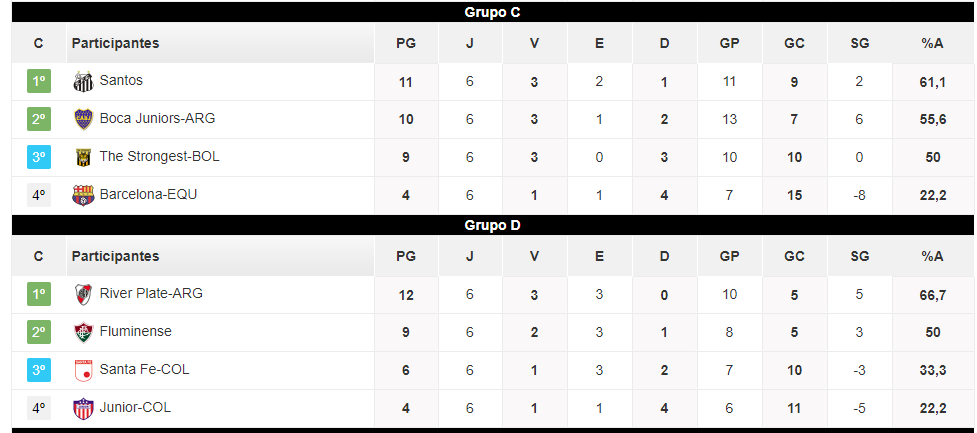The height and width of the screenshot is (433, 977).
Task: Click the blue 3º badge for Santa Fe
Action: coord(39,369)
